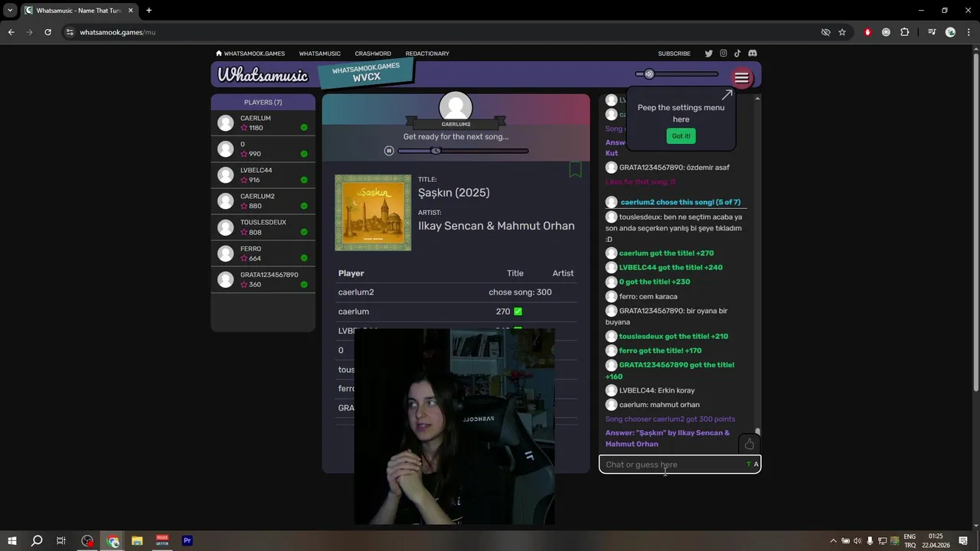Screen dimensions: 980x551
Task: Open the media control icon in Chrome toolbar
Action: (x=932, y=32)
